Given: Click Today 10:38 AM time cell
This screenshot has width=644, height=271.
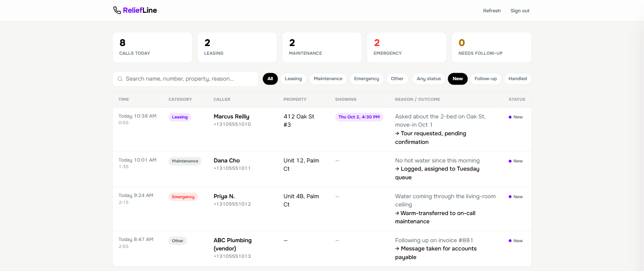Looking at the screenshot, I should [x=137, y=116].
